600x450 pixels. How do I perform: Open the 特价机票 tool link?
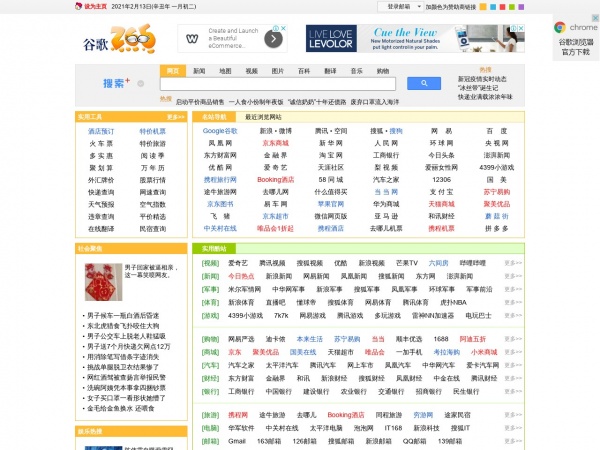point(152,131)
